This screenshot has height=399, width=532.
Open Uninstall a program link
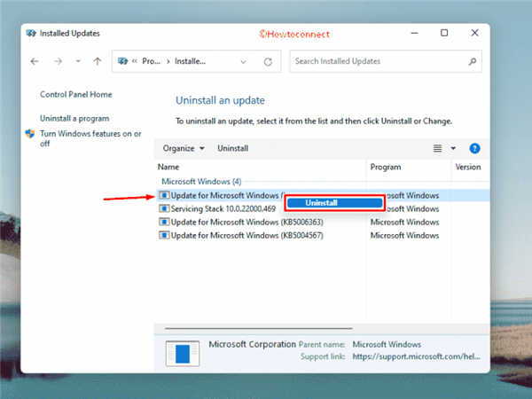pyautogui.click(x=74, y=119)
